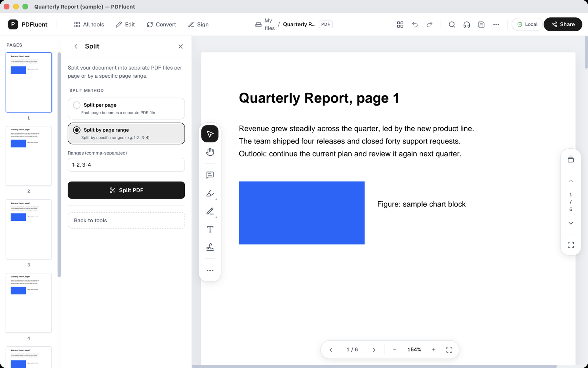Zoom in with the plus button
Screen dimensions: 588x368
[x=434, y=350]
